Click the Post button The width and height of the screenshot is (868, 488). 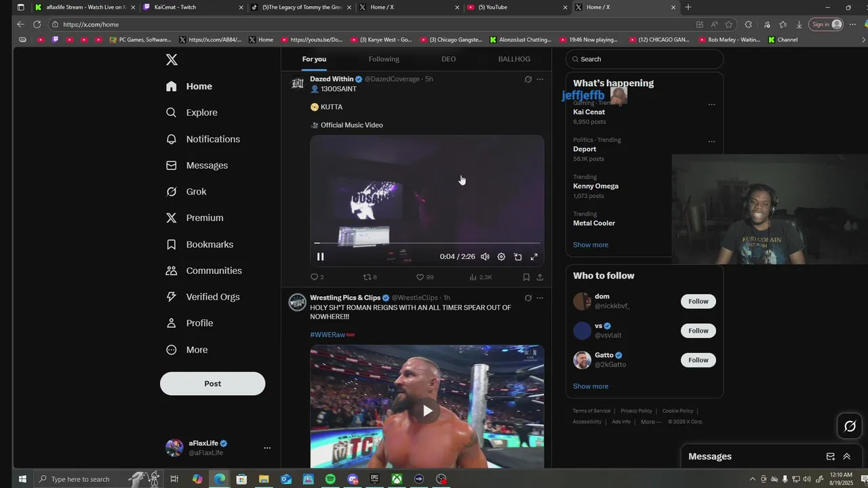212,384
